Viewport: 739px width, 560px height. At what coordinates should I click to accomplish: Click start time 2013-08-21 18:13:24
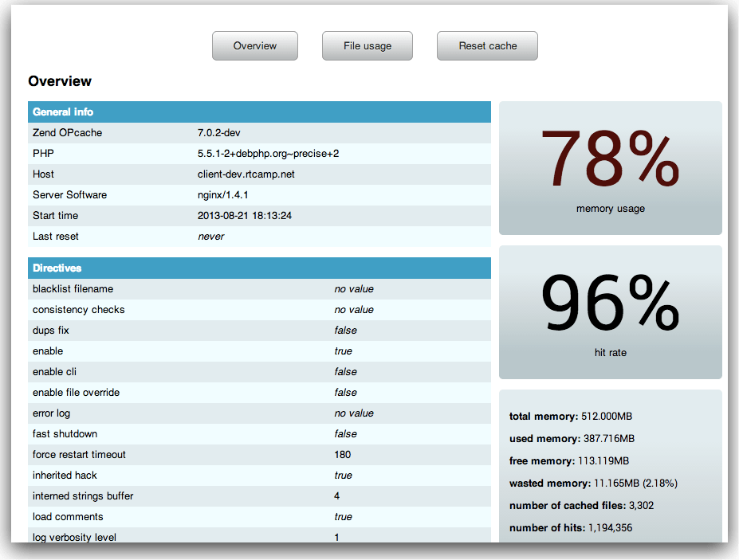point(245,216)
